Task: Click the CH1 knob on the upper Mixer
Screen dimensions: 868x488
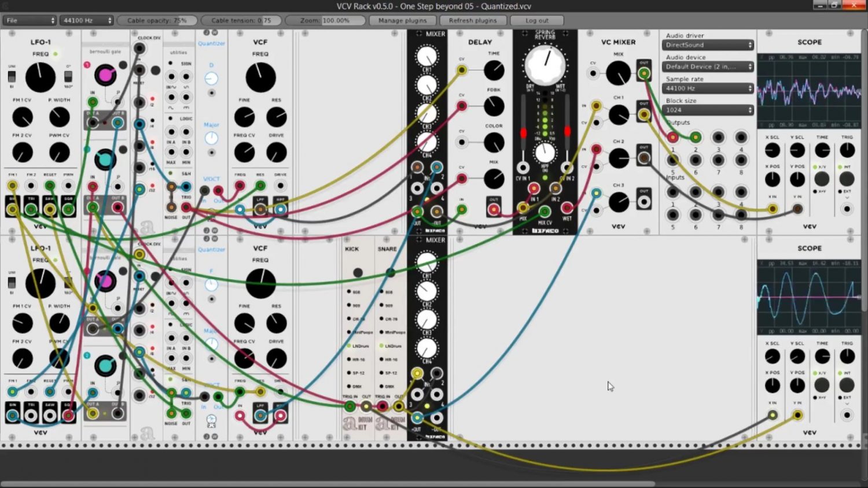Action: pyautogui.click(x=426, y=57)
